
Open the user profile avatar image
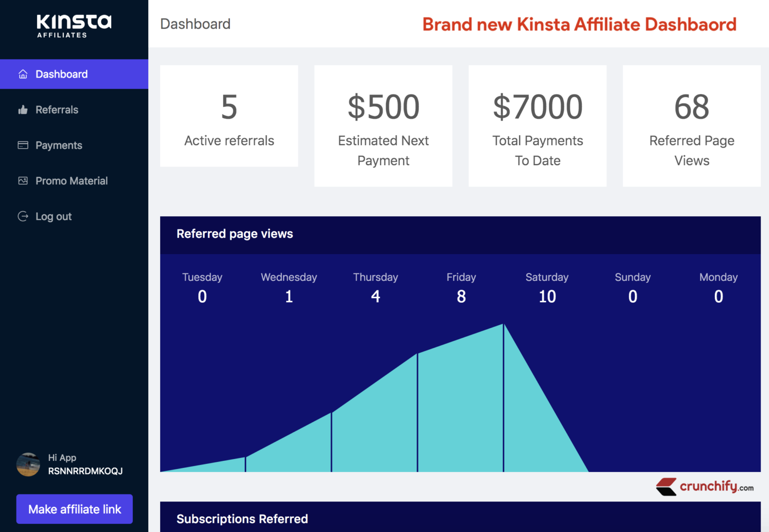point(28,464)
